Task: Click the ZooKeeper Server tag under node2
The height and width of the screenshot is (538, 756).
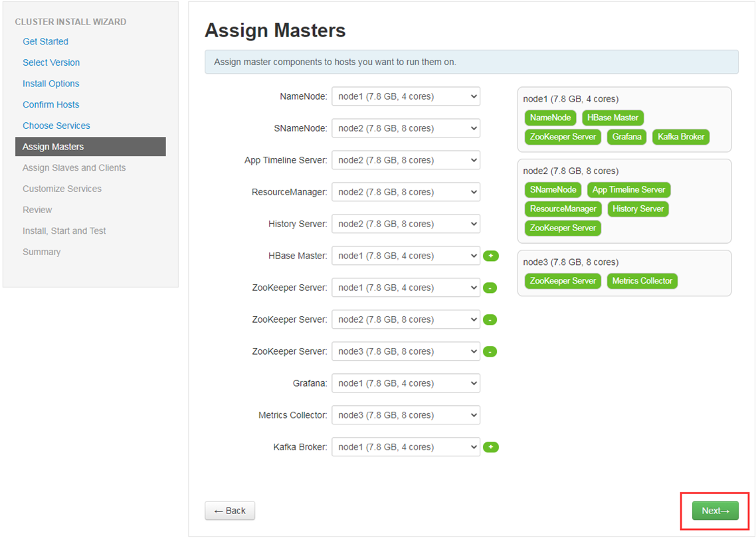Action: 563,228
